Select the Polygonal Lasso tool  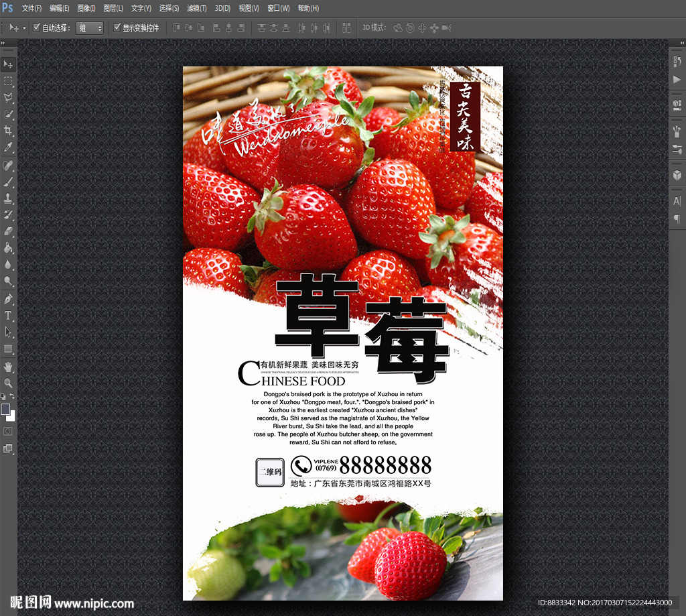pyautogui.click(x=8, y=98)
